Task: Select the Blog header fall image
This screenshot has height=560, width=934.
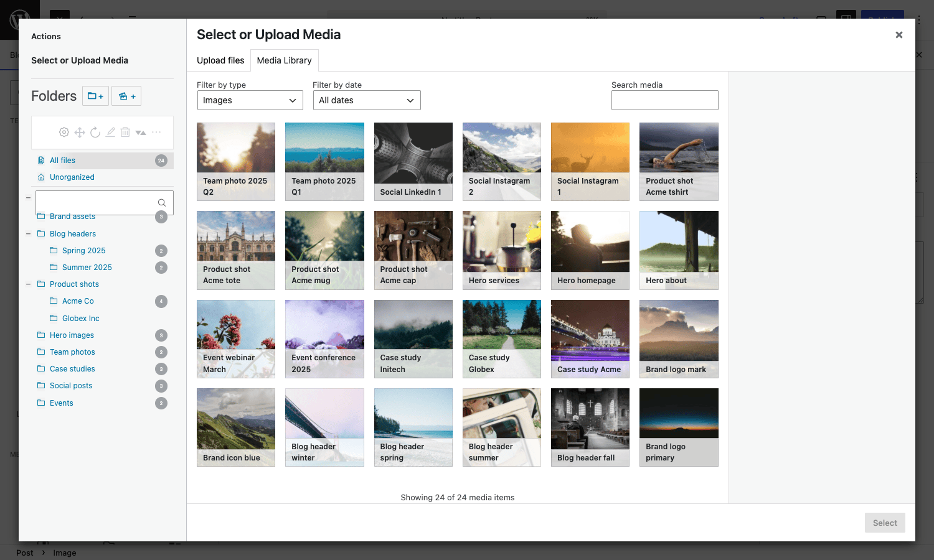Action: point(590,427)
